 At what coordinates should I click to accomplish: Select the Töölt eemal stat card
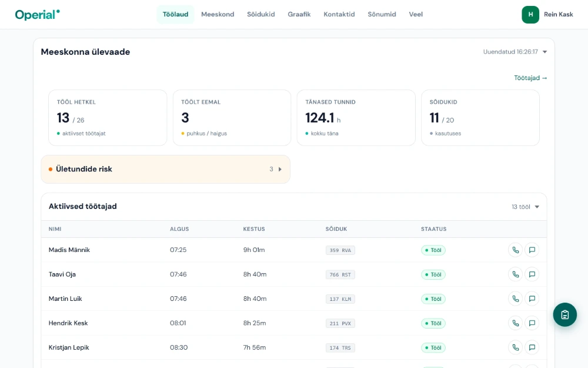tap(232, 118)
